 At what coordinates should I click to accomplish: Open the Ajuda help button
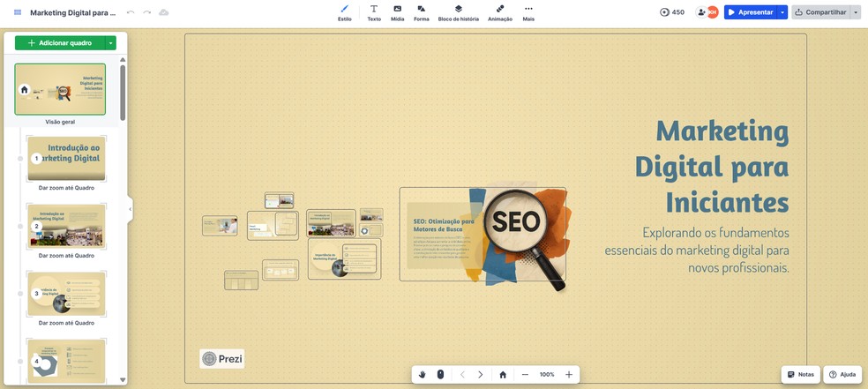coord(842,375)
